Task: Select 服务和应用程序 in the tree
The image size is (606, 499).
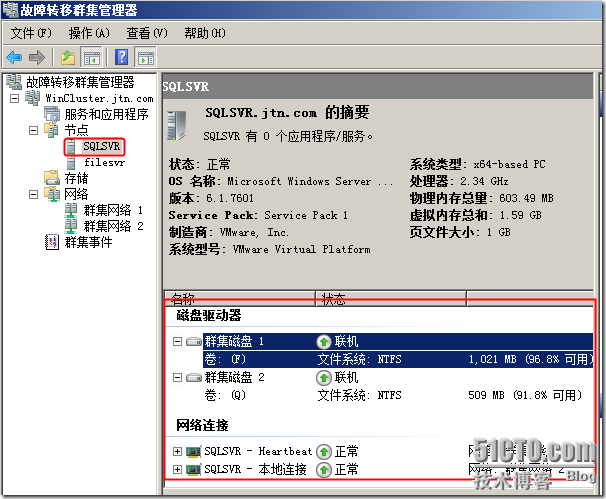Action: tap(107, 114)
